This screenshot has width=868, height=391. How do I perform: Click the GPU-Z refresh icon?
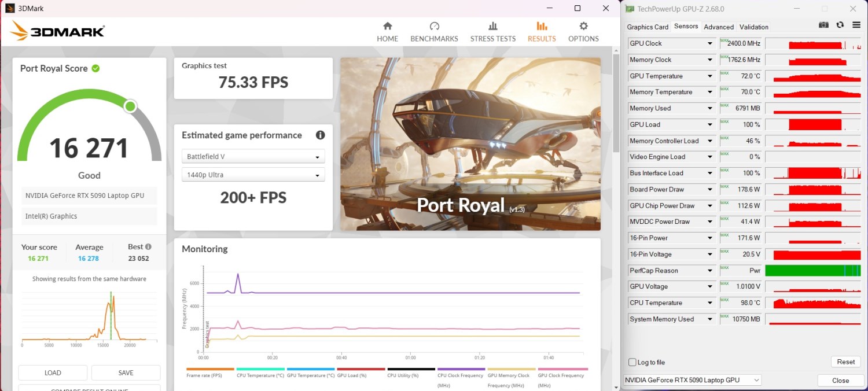(840, 25)
